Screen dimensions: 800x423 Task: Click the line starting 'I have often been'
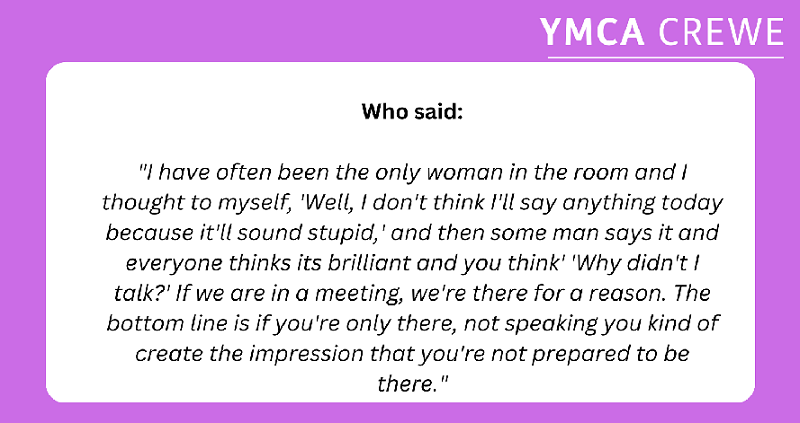click(412, 173)
